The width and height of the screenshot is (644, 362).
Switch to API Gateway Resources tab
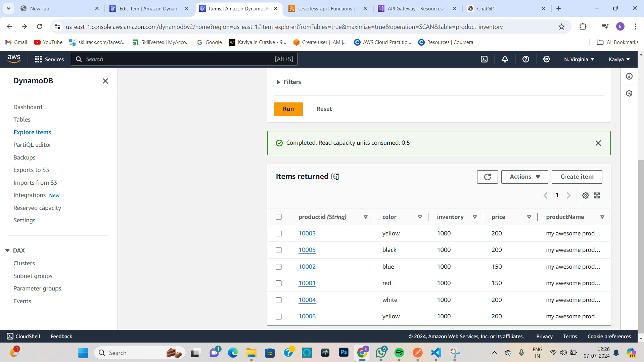[x=417, y=9]
